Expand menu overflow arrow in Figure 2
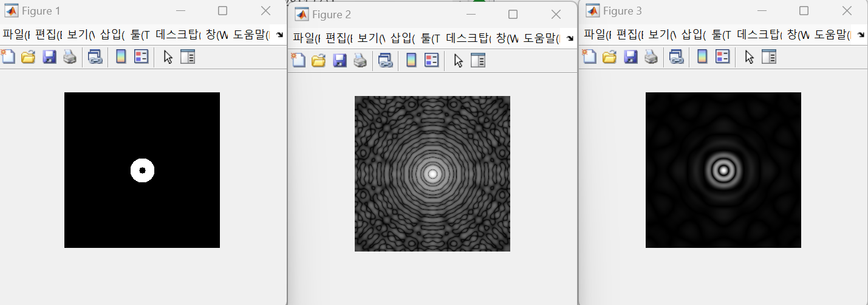Viewport: 868px width, 305px height. [570, 38]
